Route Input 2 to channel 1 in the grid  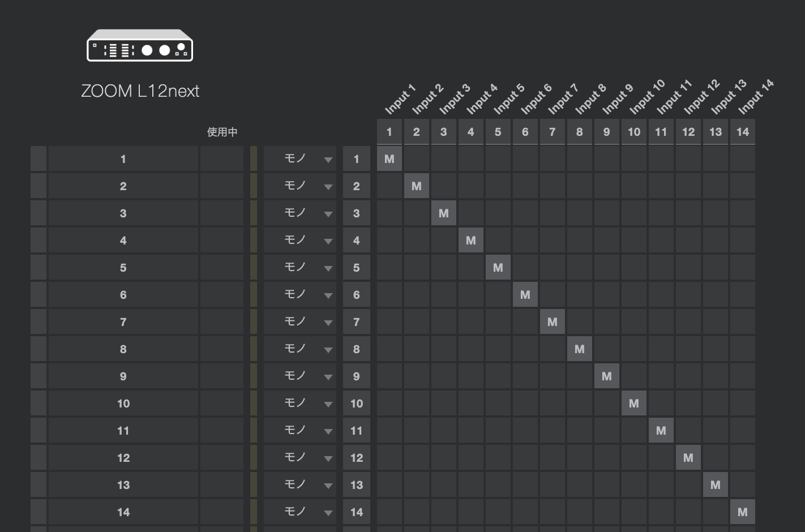tap(417, 159)
